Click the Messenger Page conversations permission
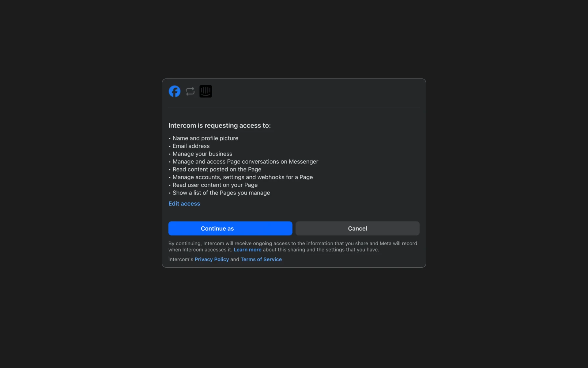 pos(245,162)
